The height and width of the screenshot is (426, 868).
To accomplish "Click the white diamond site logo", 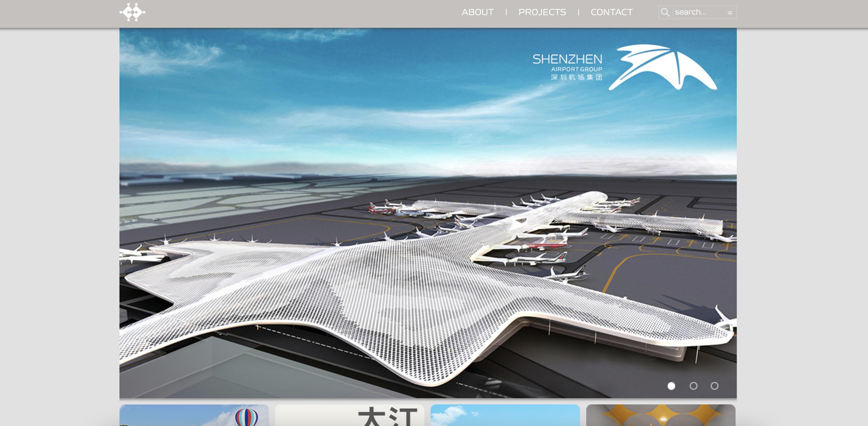I will click(x=132, y=12).
